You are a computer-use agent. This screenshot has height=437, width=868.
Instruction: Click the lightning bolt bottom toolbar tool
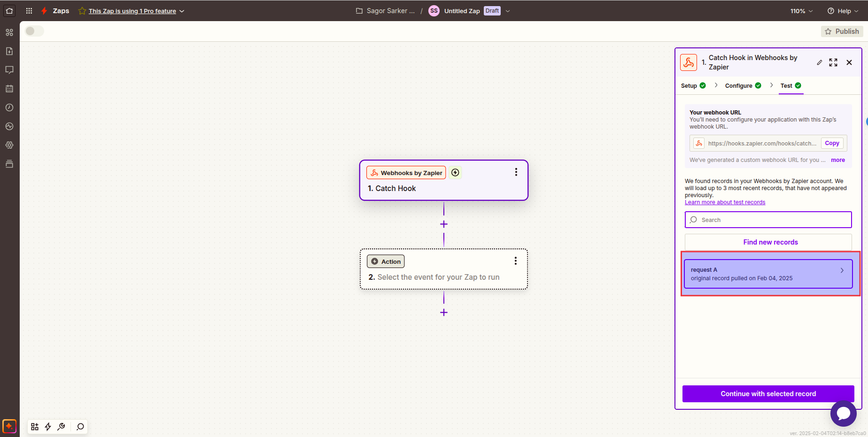(48, 427)
